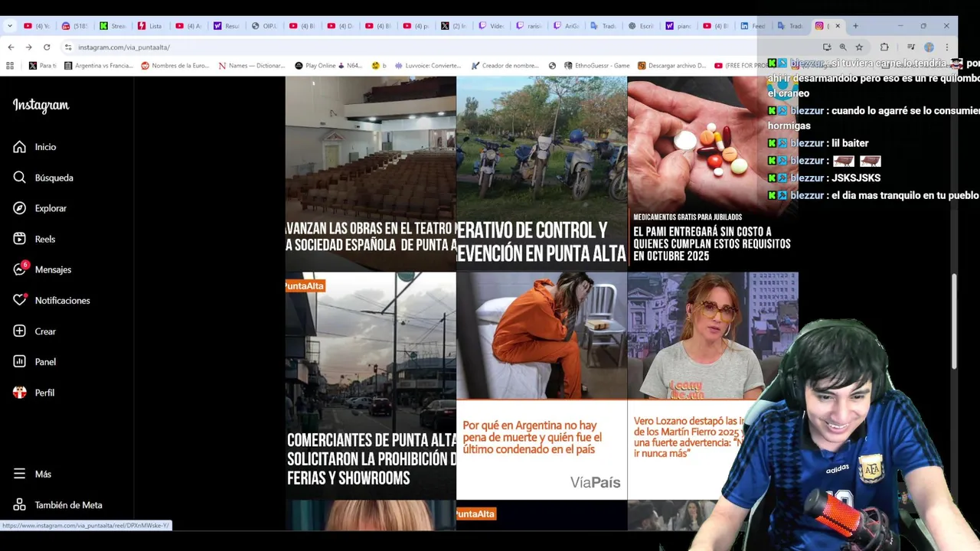Switch to the Yahoo 'pianc' tab

click(x=678, y=26)
